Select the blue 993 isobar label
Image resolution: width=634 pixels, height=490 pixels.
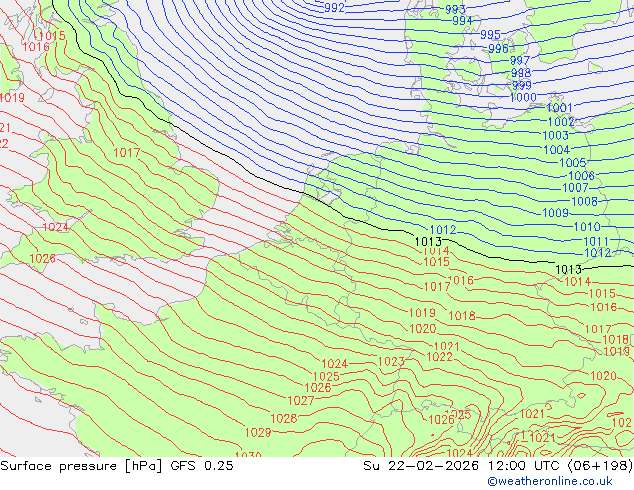(455, 9)
